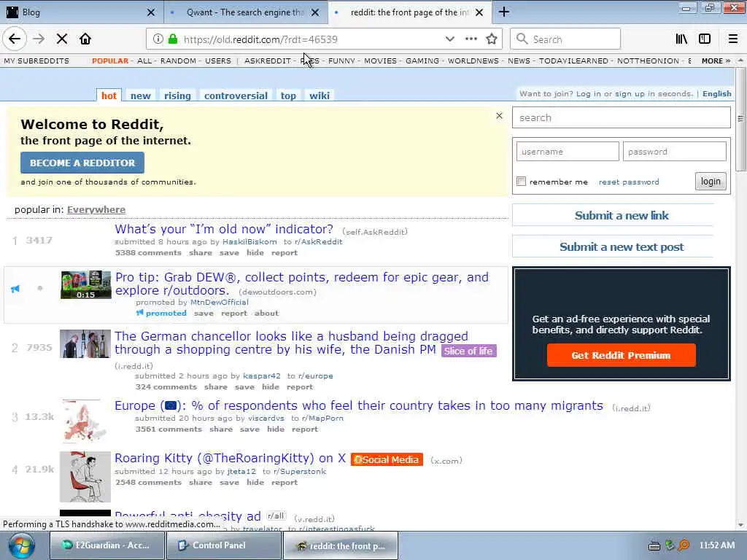Click Get Reddit Premium button
The width and height of the screenshot is (747, 560).
[x=622, y=355]
